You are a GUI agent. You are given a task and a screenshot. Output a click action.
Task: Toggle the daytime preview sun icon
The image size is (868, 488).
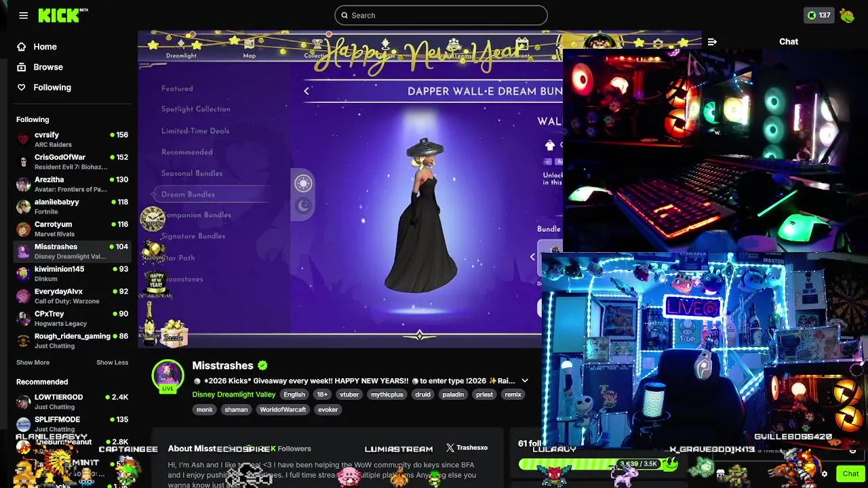point(303,183)
